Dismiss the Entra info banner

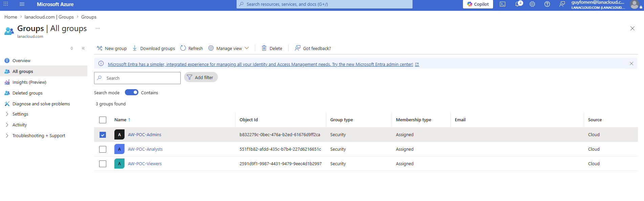click(x=631, y=64)
